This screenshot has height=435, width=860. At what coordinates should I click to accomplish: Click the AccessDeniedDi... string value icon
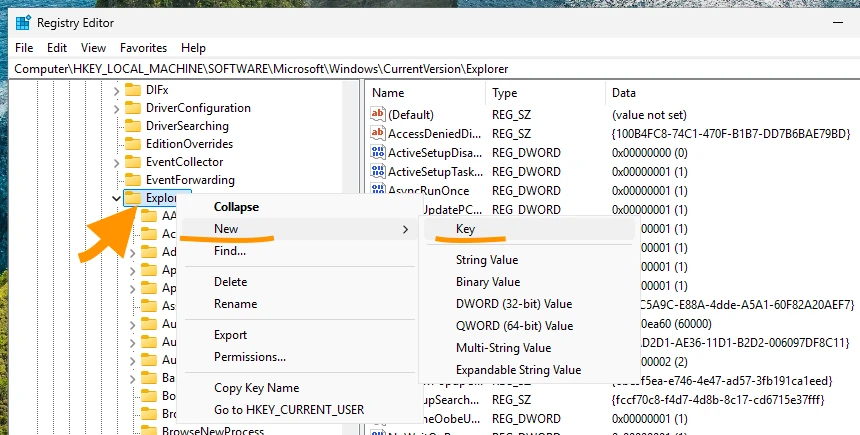click(378, 133)
